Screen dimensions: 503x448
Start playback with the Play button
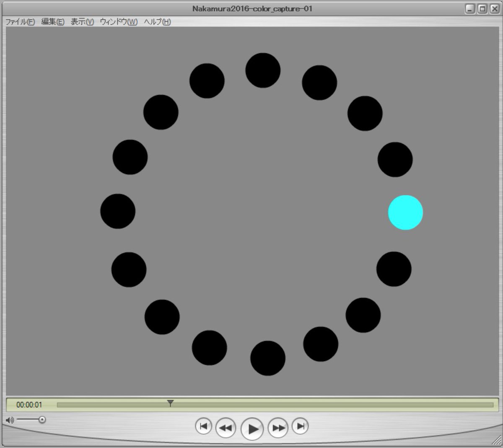(252, 429)
